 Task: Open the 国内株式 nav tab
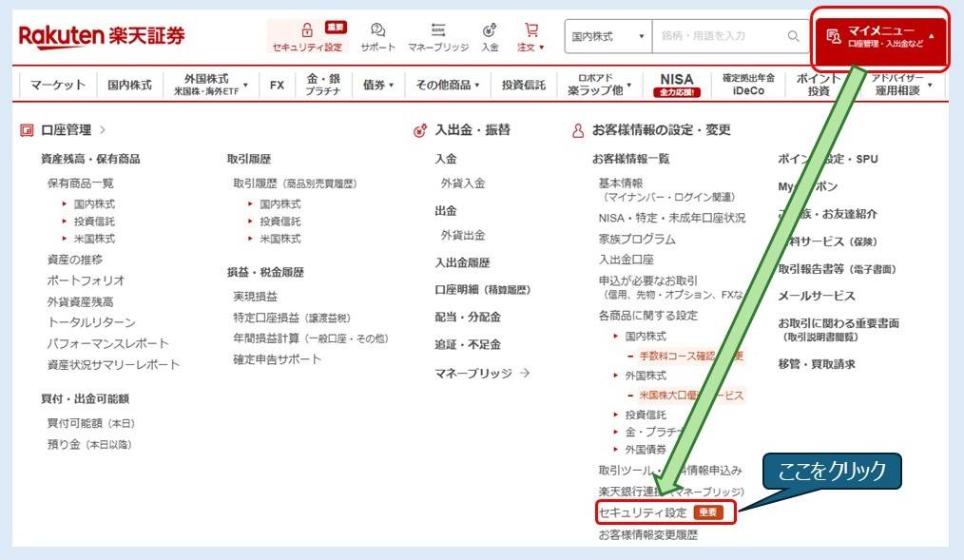click(x=129, y=85)
